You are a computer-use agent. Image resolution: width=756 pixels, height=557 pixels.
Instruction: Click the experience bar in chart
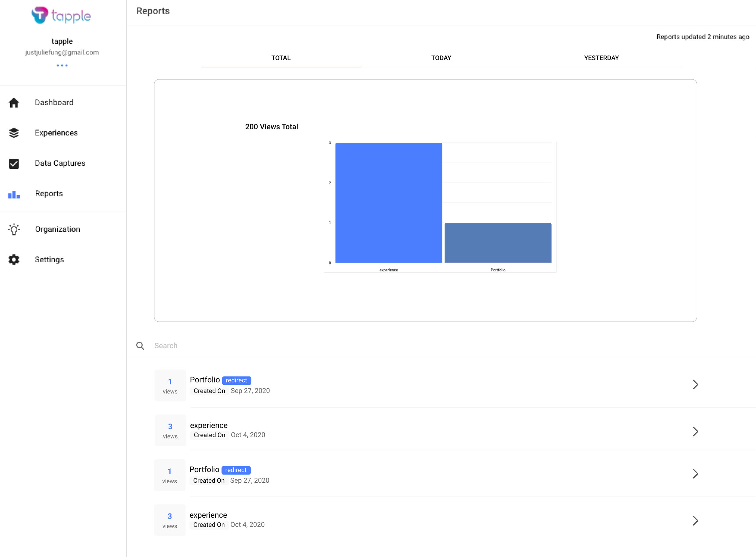click(389, 202)
